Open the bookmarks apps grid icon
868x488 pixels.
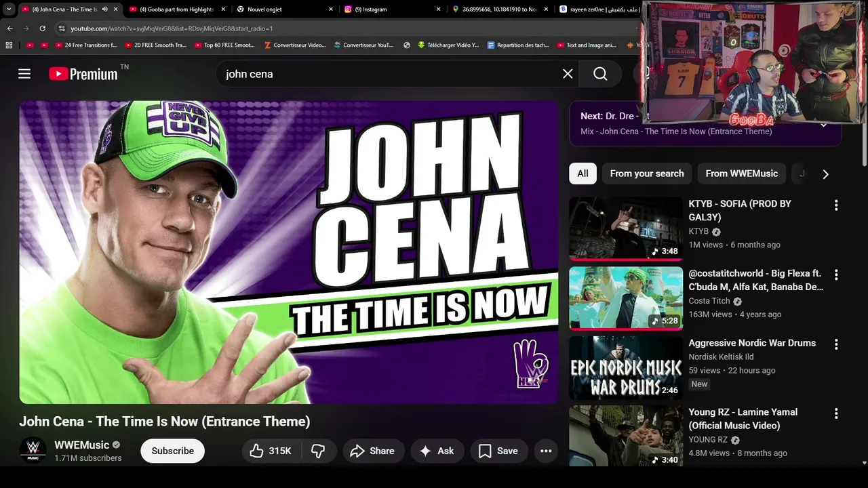tap(9, 45)
